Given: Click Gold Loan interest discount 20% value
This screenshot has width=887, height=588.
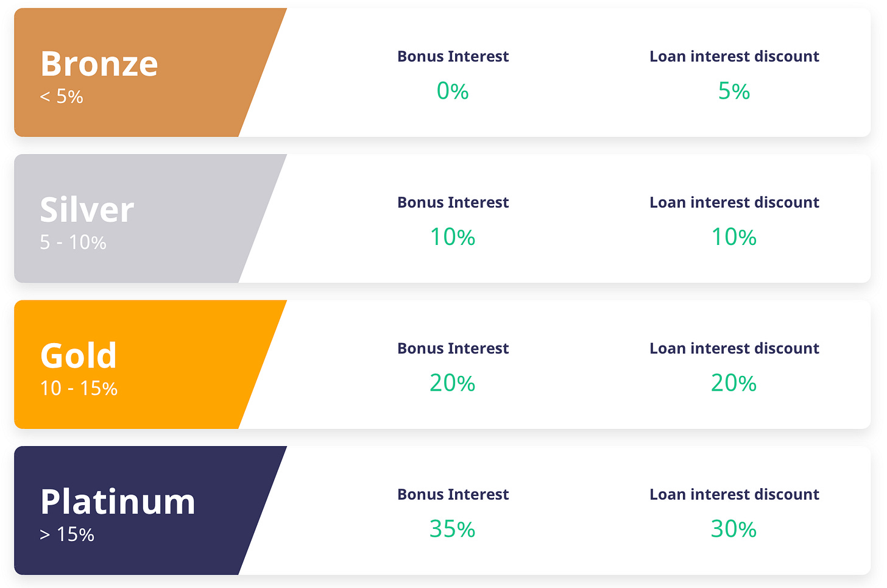Looking at the screenshot, I should click(734, 383).
